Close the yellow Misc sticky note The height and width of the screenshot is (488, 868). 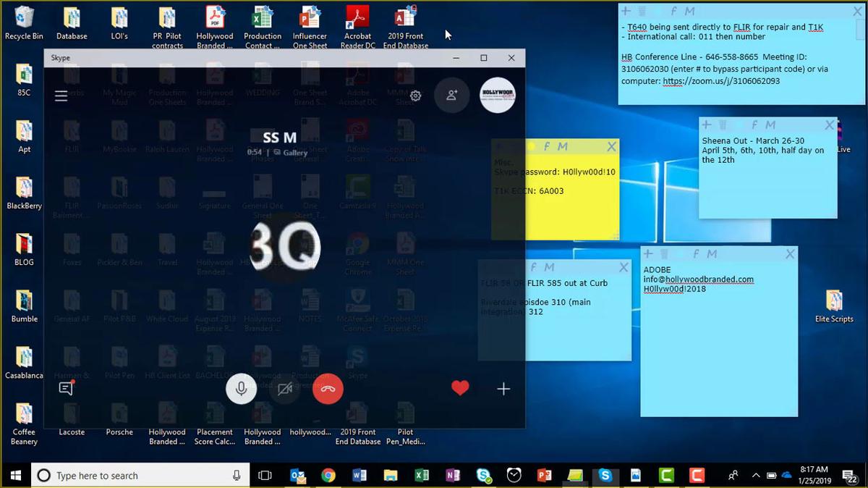click(x=612, y=146)
